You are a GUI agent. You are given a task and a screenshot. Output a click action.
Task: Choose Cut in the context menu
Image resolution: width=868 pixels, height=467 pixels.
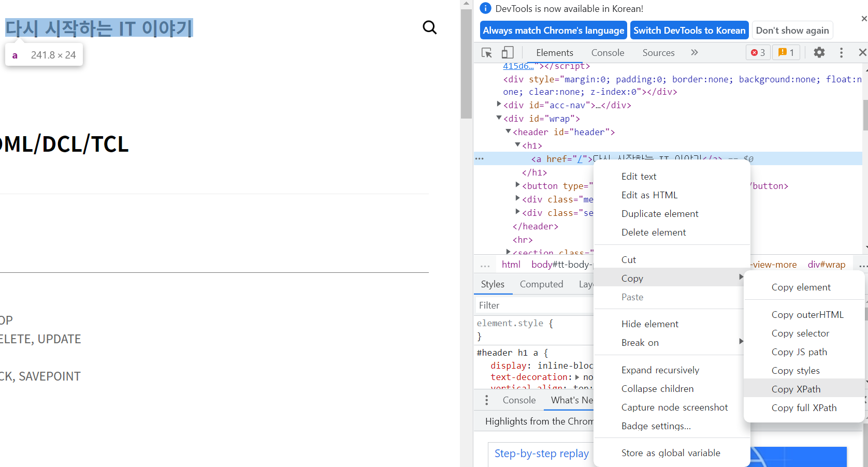[x=672, y=260]
